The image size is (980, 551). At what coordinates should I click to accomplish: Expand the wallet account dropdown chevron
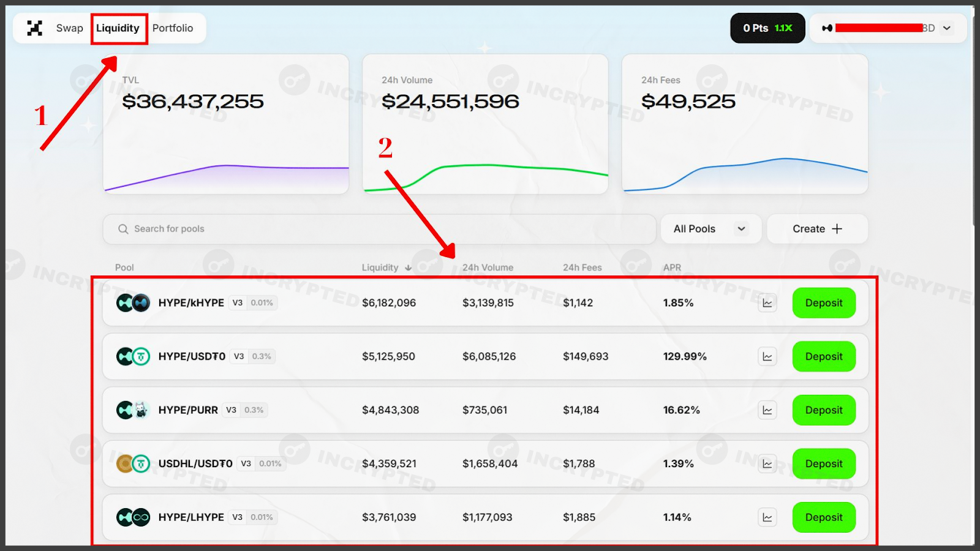(x=947, y=28)
